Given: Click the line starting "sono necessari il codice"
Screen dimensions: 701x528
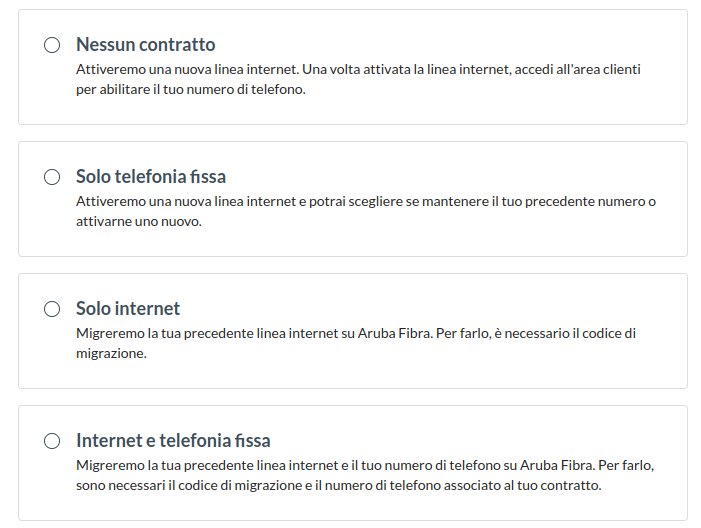Looking at the screenshot, I should coord(338,486).
